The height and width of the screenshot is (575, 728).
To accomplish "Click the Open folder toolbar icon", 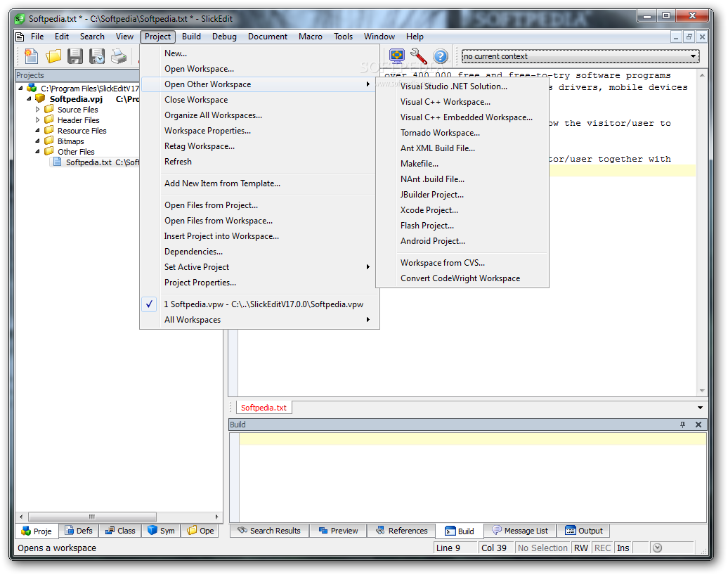I will tap(53, 56).
